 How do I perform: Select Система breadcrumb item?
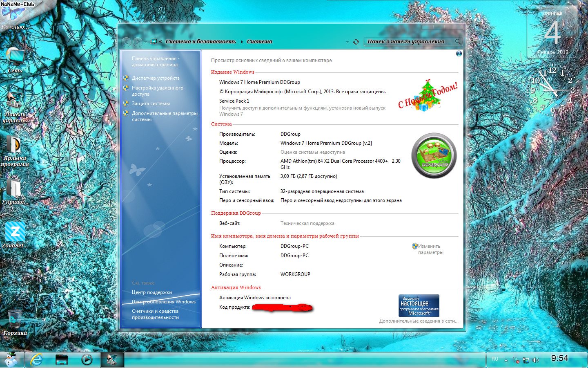coord(259,41)
